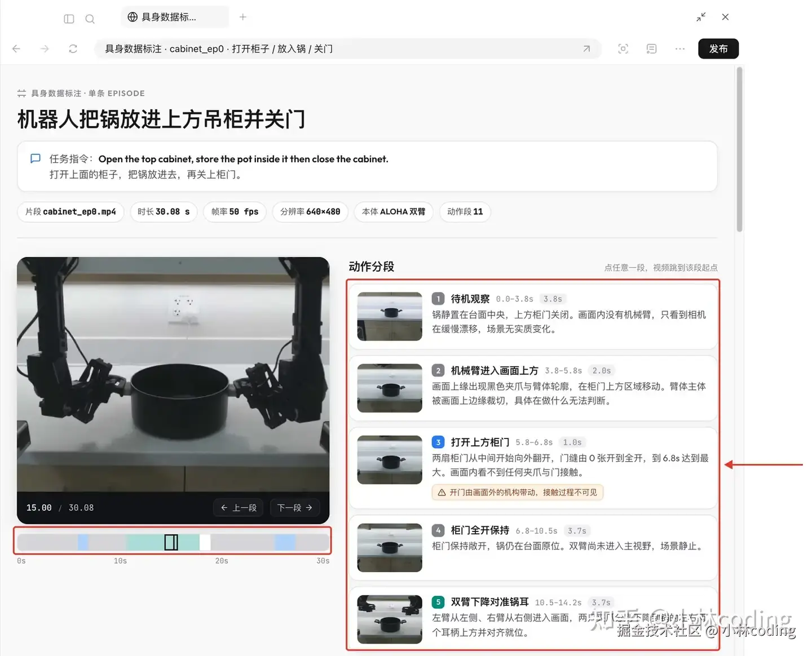The width and height of the screenshot is (812, 656).
Task: Click the screenshot capture icon
Action: pos(623,49)
